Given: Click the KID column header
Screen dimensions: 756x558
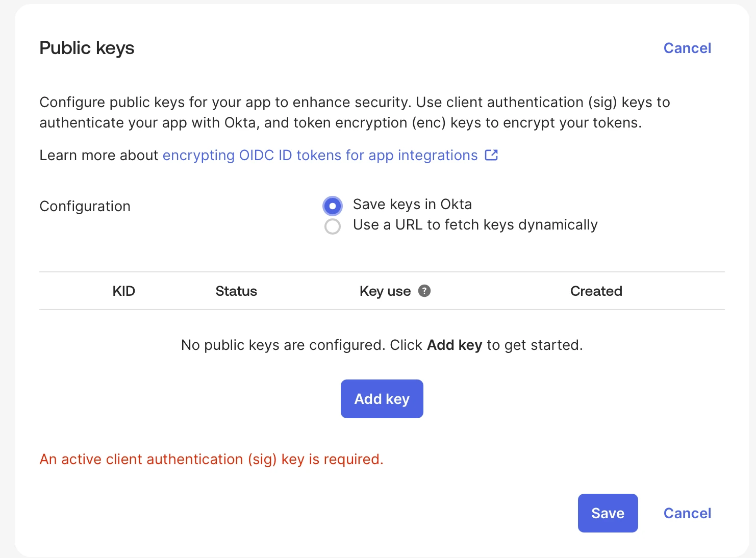Looking at the screenshot, I should [124, 291].
